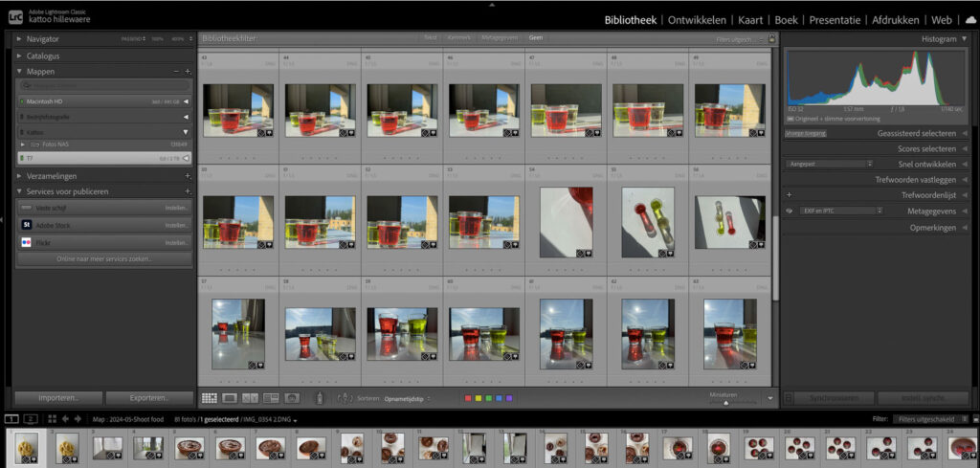This screenshot has height=468, width=980.
Task: Click Online naar meer services zoeken
Action: pos(104,258)
